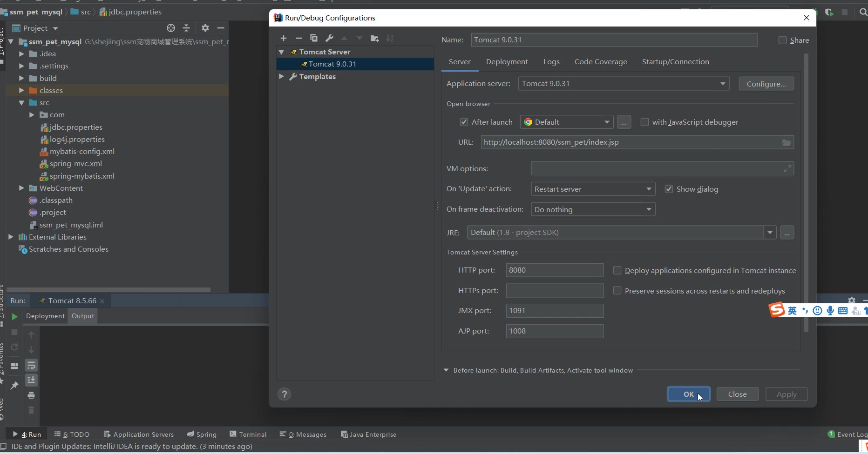The height and width of the screenshot is (454, 868).
Task: Click the HTTP port field
Action: pos(555,270)
